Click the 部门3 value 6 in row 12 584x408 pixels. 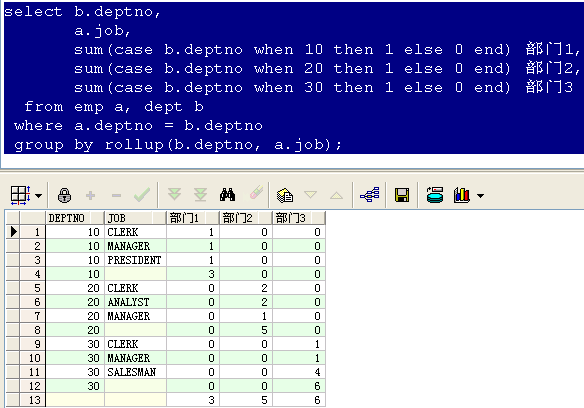pyautogui.click(x=299, y=386)
